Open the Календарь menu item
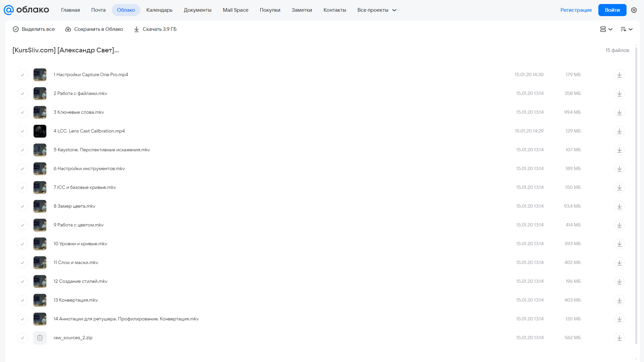 pos(159,10)
